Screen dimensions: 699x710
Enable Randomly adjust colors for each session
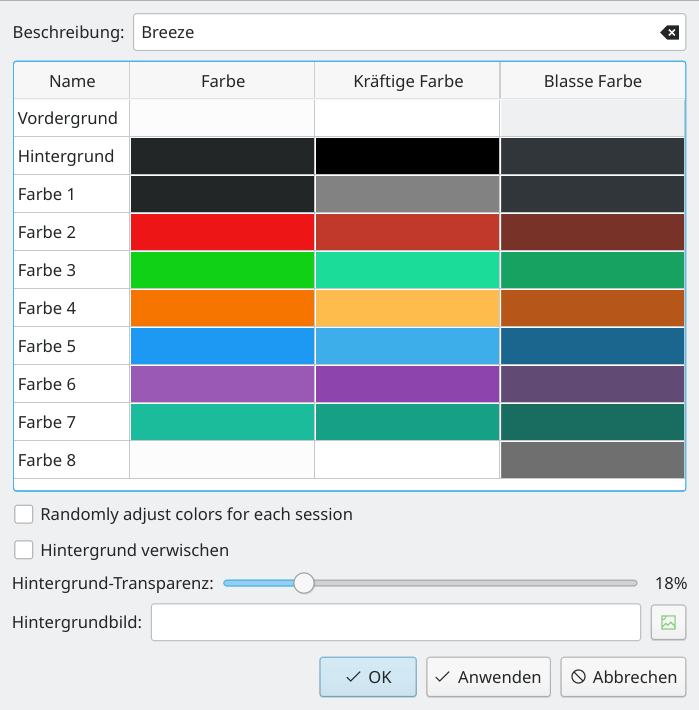click(24, 514)
